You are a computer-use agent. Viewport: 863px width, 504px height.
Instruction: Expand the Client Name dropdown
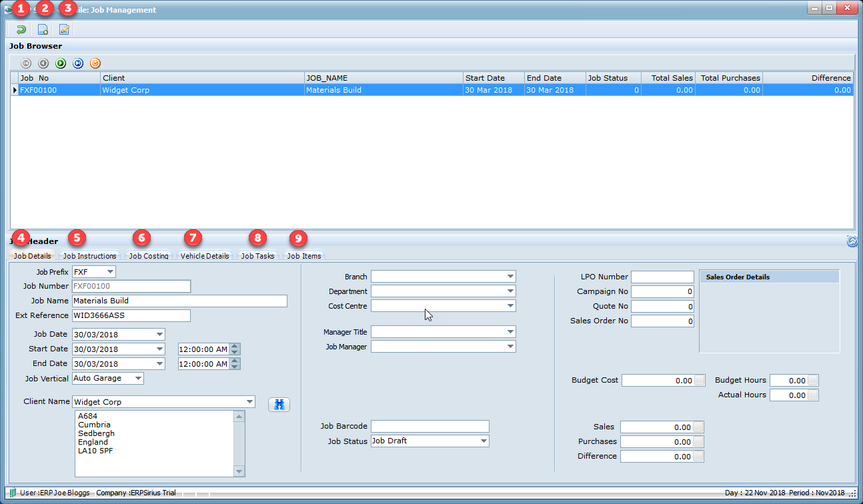(x=249, y=402)
